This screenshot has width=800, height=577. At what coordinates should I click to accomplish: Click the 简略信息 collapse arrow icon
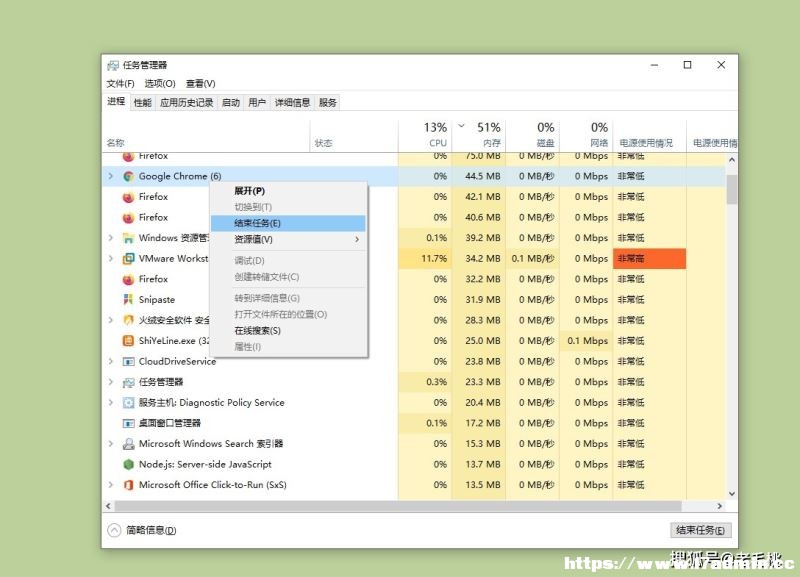point(114,530)
